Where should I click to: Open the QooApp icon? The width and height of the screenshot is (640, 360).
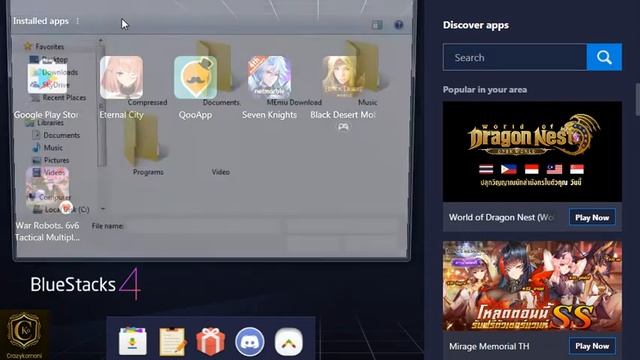pyautogui.click(x=196, y=78)
